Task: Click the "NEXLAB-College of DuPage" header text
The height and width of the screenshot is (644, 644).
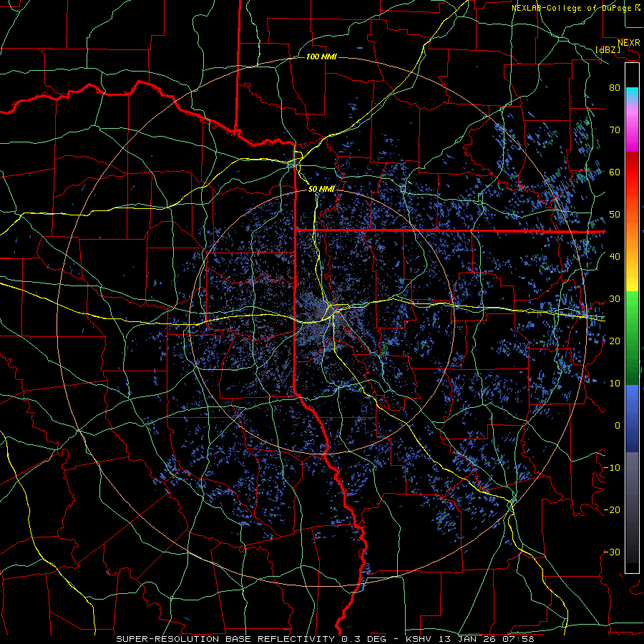Action: tap(572, 8)
